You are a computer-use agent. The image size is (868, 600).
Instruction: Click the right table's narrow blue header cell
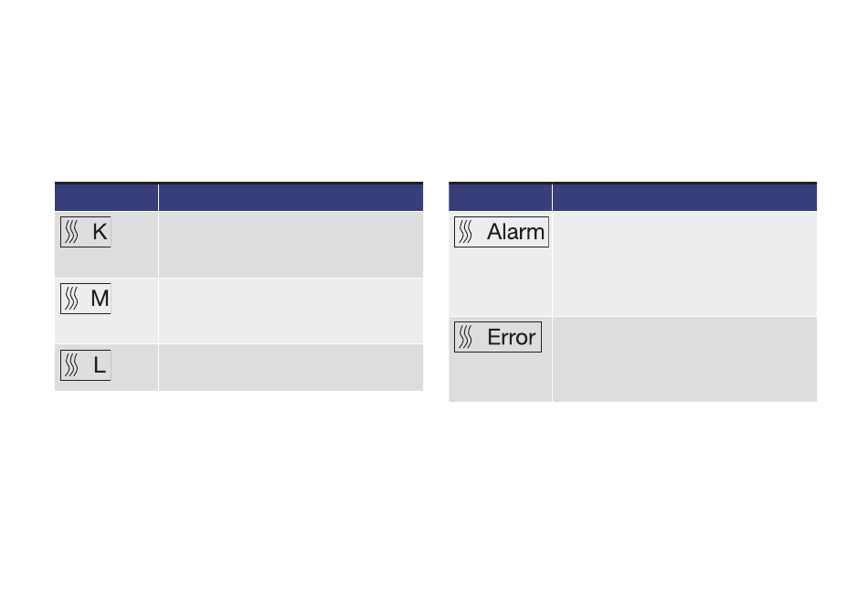point(500,197)
